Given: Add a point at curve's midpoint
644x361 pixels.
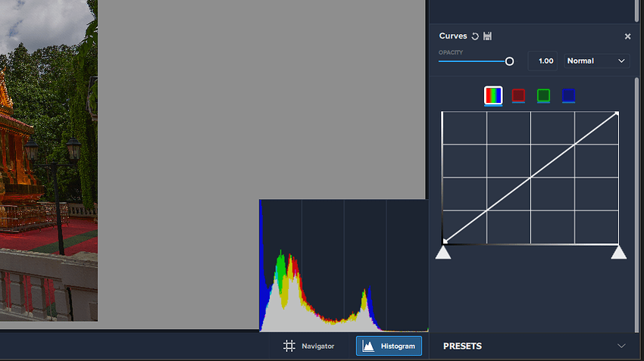Looking at the screenshot, I should tap(530, 177).
